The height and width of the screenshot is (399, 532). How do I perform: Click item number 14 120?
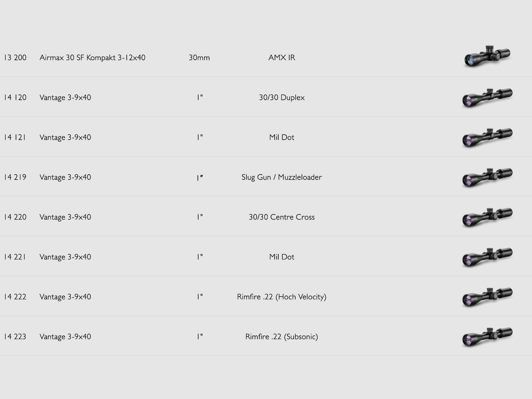(15, 97)
